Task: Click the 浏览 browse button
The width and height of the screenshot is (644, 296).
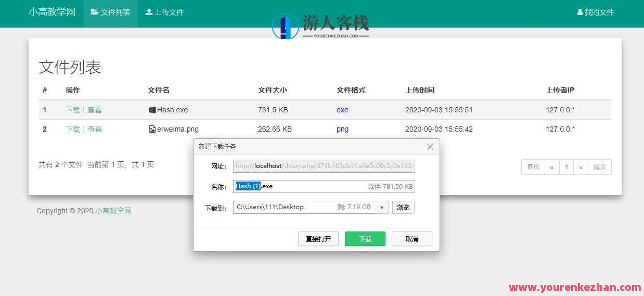Action: click(403, 207)
